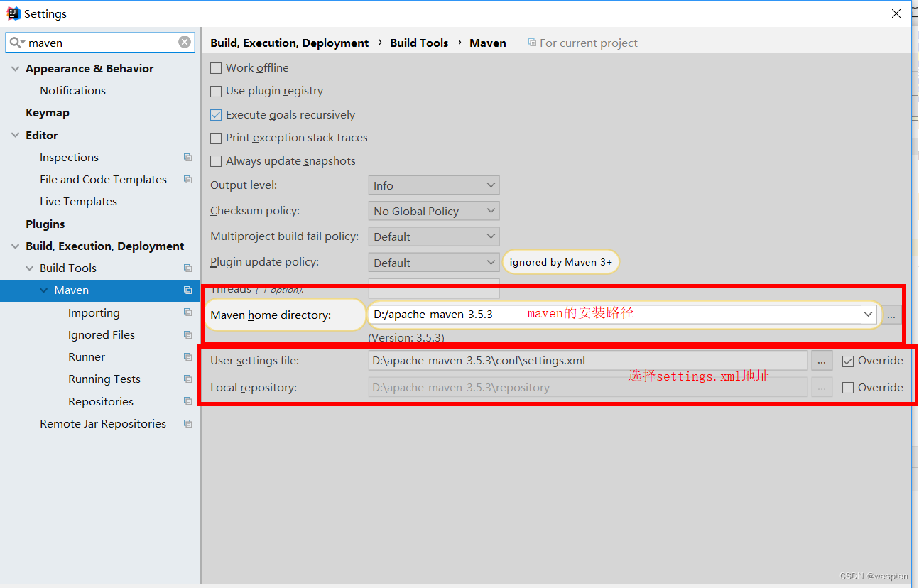Viewport: 919px width, 588px height.
Task: Browse for Local repository folder
Action: pyautogui.click(x=822, y=388)
